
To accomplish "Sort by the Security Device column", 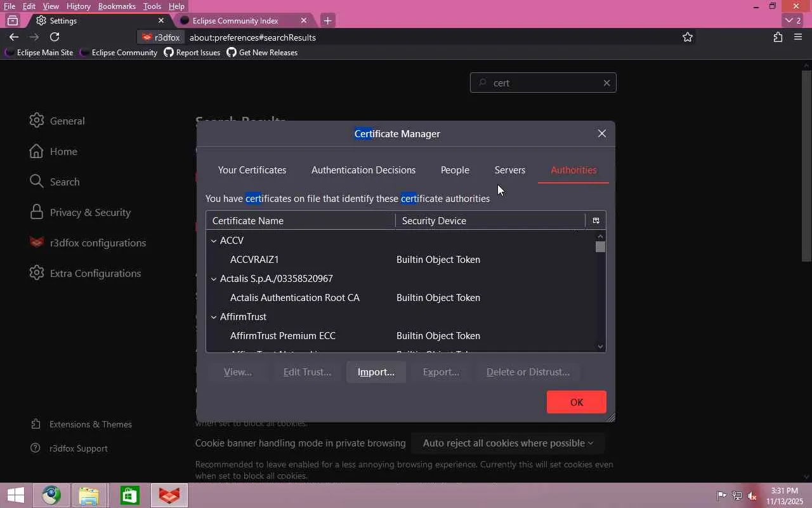I will [490, 220].
